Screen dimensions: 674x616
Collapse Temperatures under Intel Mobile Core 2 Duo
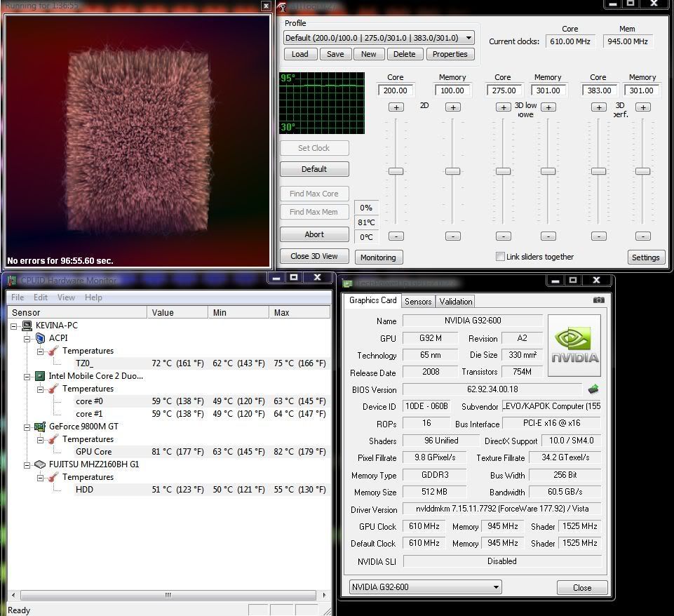[41, 389]
